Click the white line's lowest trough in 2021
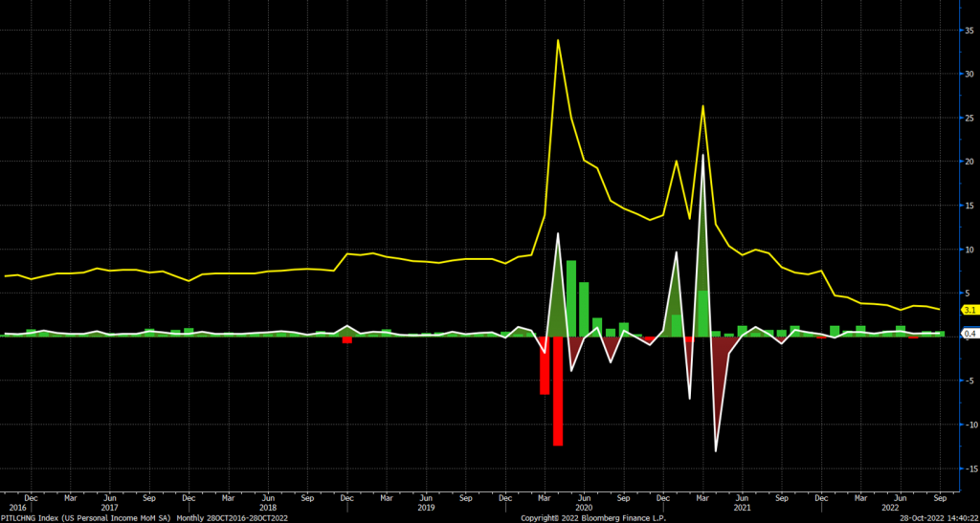This screenshot has height=523, width=980. tap(716, 450)
